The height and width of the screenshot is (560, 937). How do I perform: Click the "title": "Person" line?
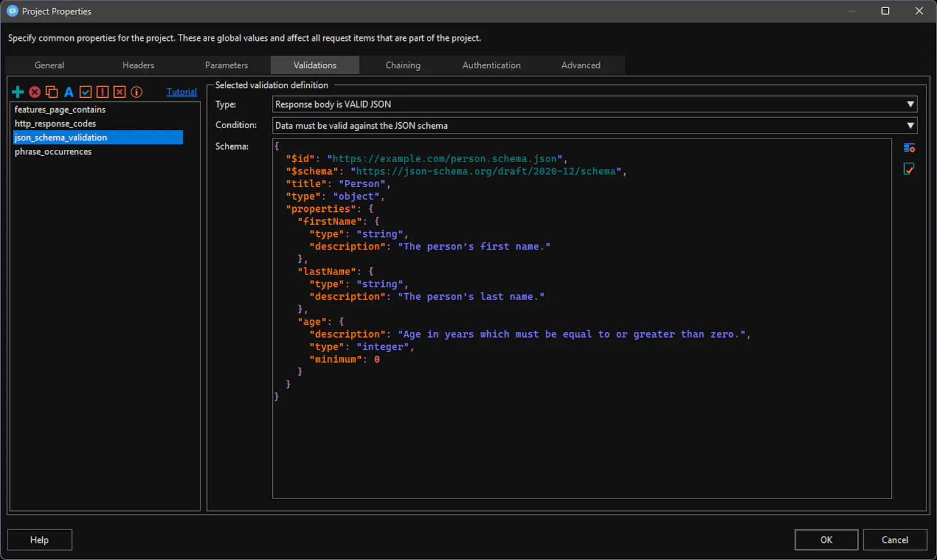[338, 184]
